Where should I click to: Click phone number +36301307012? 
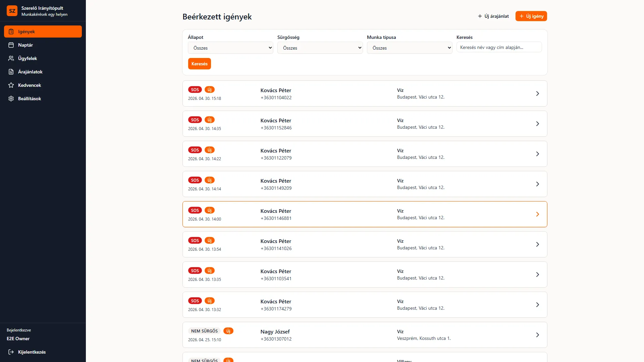[x=276, y=339]
